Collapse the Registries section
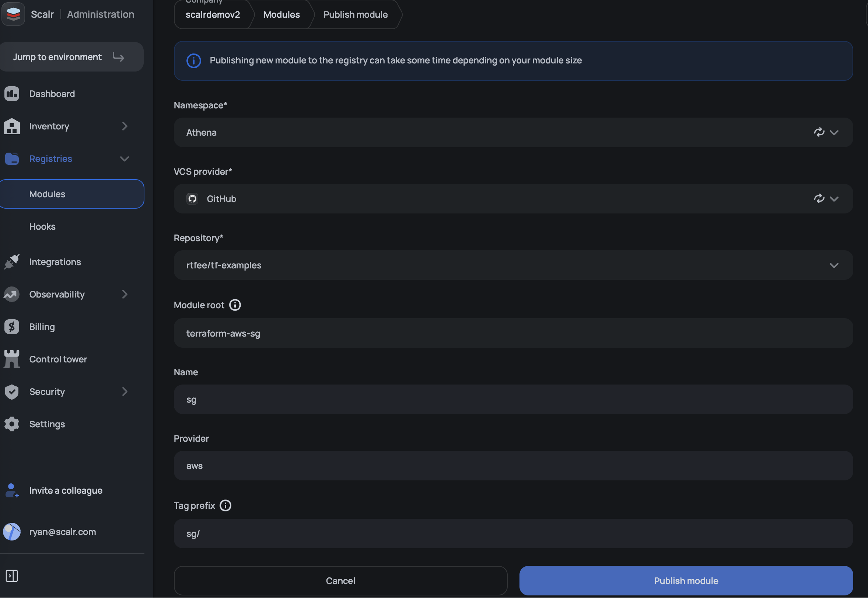 124,159
